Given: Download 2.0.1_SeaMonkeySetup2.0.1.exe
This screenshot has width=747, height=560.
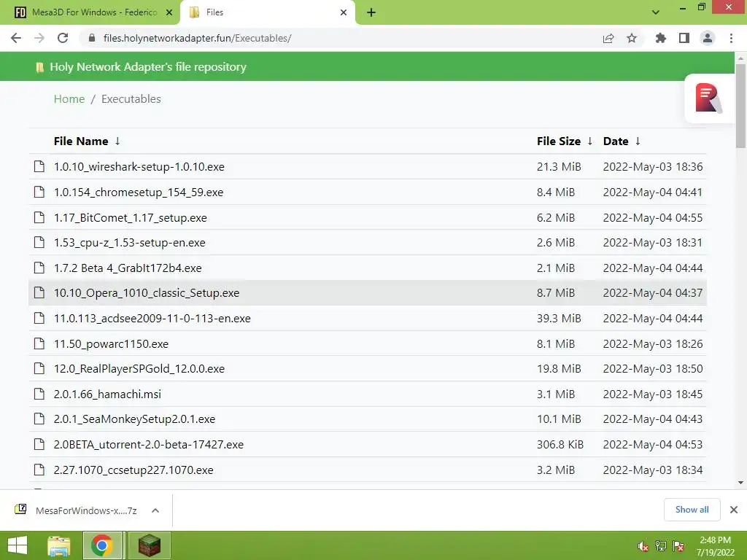Looking at the screenshot, I should point(134,419).
